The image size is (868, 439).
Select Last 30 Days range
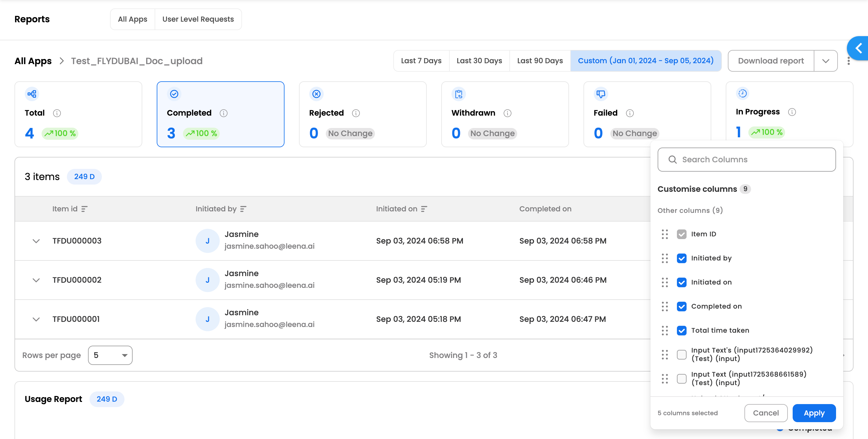click(479, 61)
